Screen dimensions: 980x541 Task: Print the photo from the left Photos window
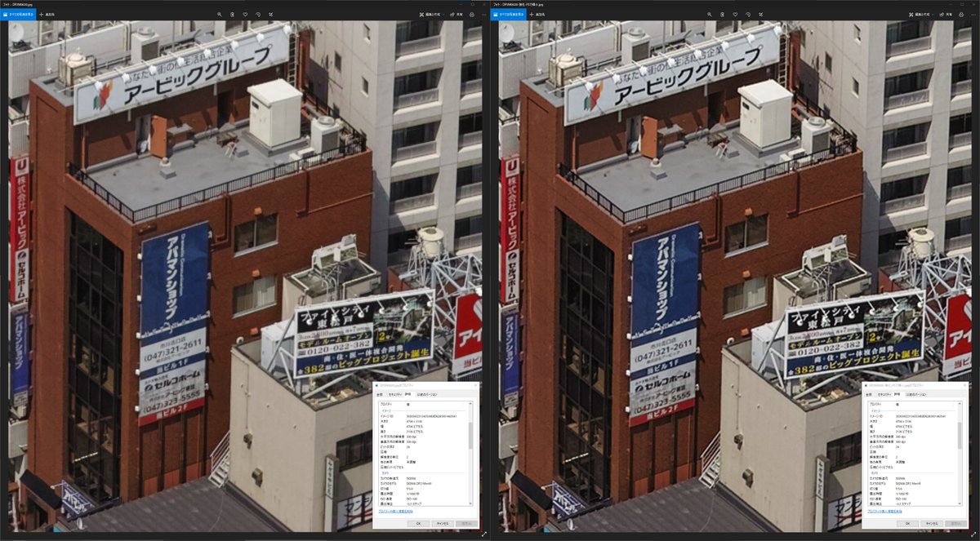click(x=472, y=15)
